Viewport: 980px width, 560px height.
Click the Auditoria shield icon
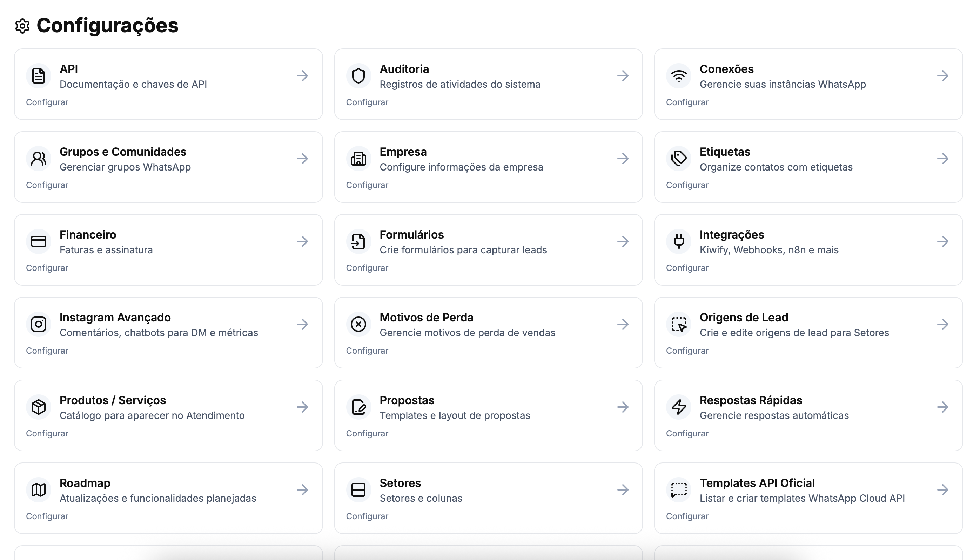tap(358, 75)
